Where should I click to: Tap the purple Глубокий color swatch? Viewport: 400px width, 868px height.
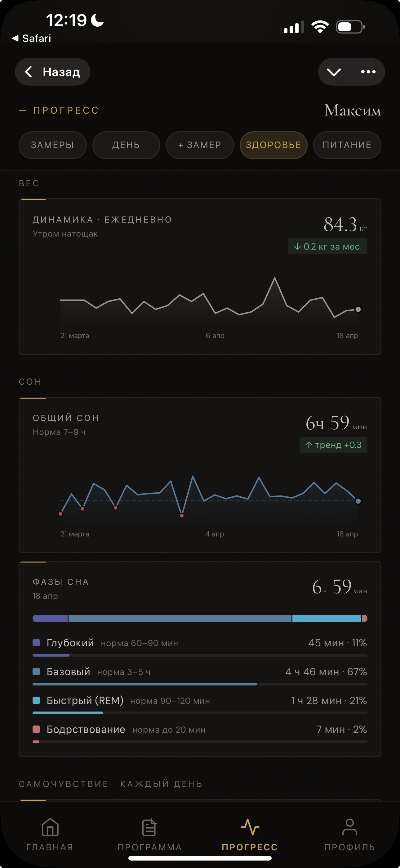36,643
